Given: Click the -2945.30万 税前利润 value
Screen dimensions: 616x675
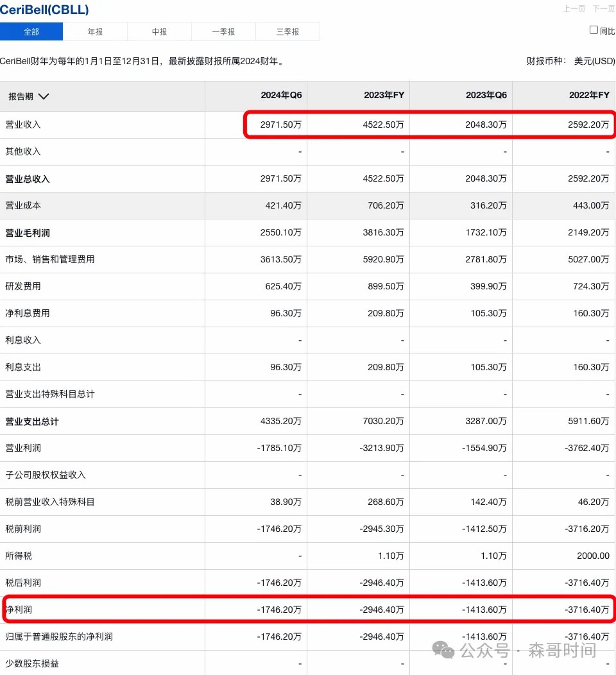Looking at the screenshot, I should [382, 529].
